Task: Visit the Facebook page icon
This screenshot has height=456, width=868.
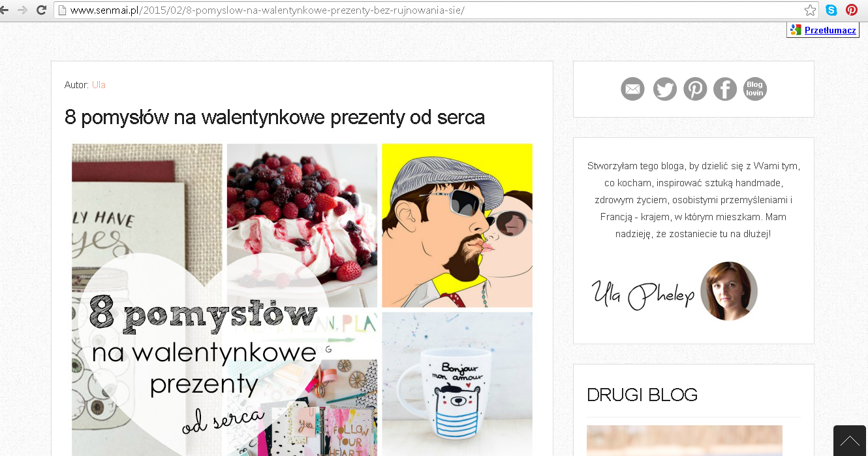Action: (x=725, y=89)
